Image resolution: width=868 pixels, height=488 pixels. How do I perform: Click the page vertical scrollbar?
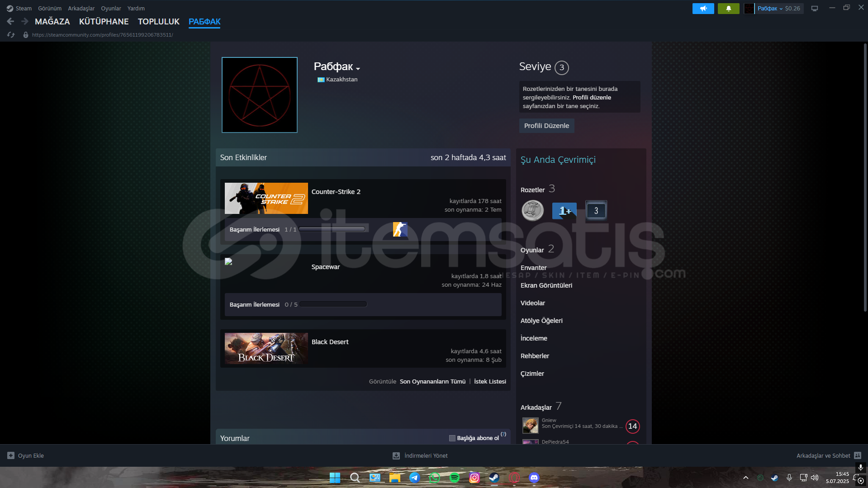pyautogui.click(x=865, y=177)
